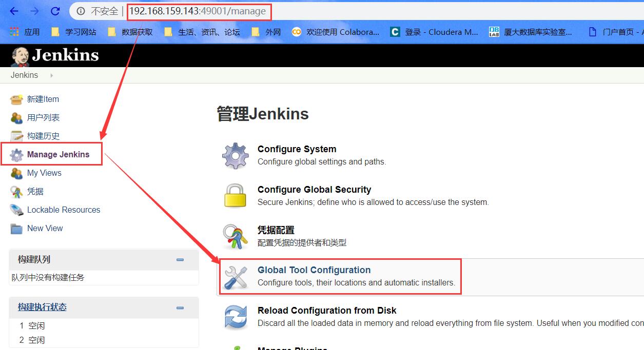Open 凭据配置 settings
Viewport: 644px width, 350px height.
tap(276, 230)
